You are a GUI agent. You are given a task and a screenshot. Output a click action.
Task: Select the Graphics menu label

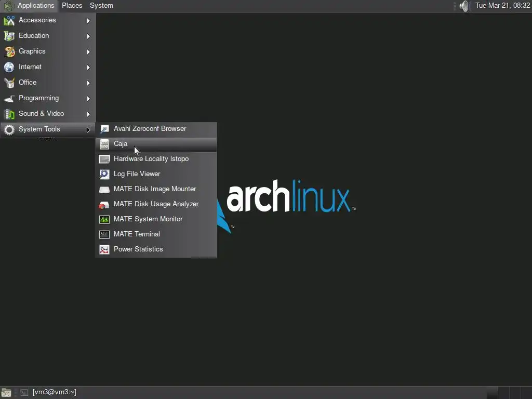click(32, 51)
